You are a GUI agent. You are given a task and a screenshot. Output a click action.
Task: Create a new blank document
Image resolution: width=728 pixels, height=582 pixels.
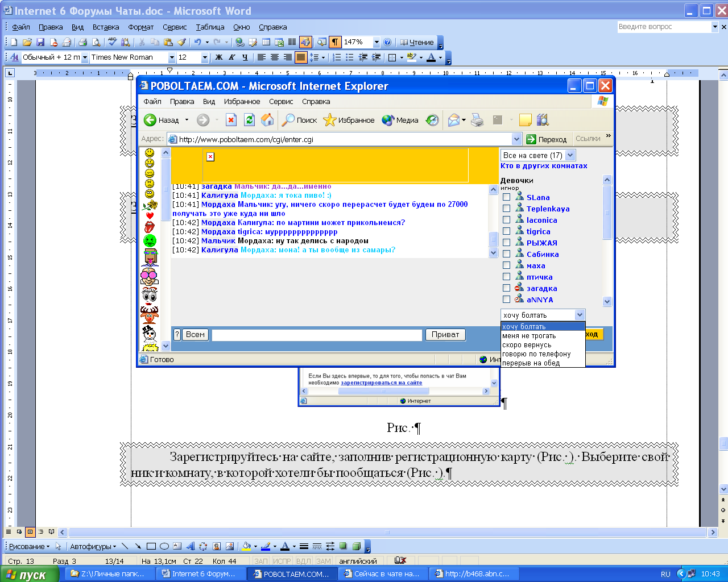click(x=14, y=42)
